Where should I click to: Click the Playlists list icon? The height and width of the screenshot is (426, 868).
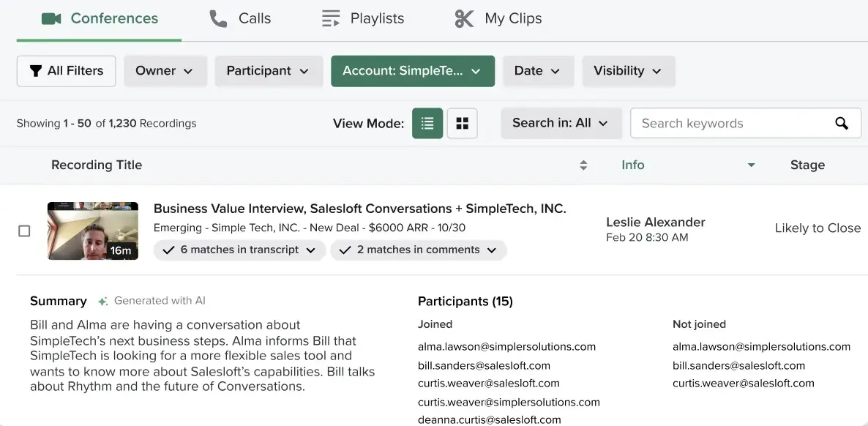point(331,19)
